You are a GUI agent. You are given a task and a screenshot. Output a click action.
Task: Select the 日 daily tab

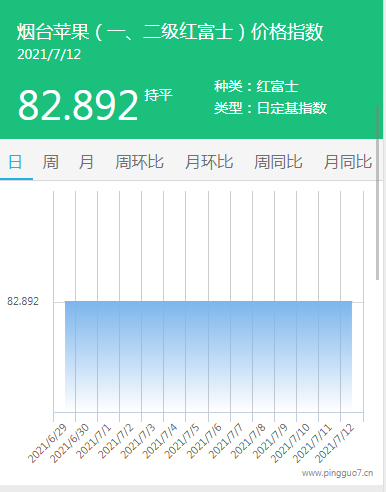[15, 162]
